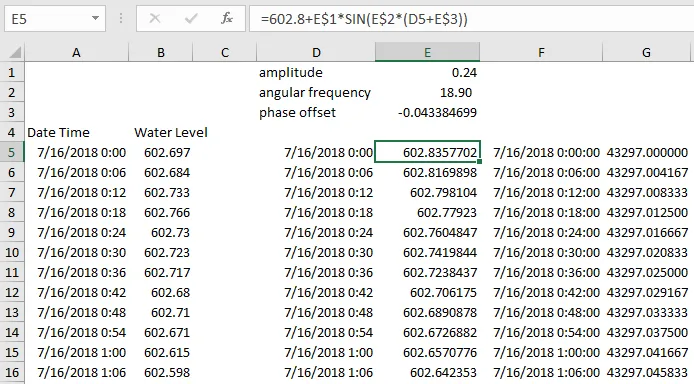Click the 'phase offset' label cell

[316, 112]
